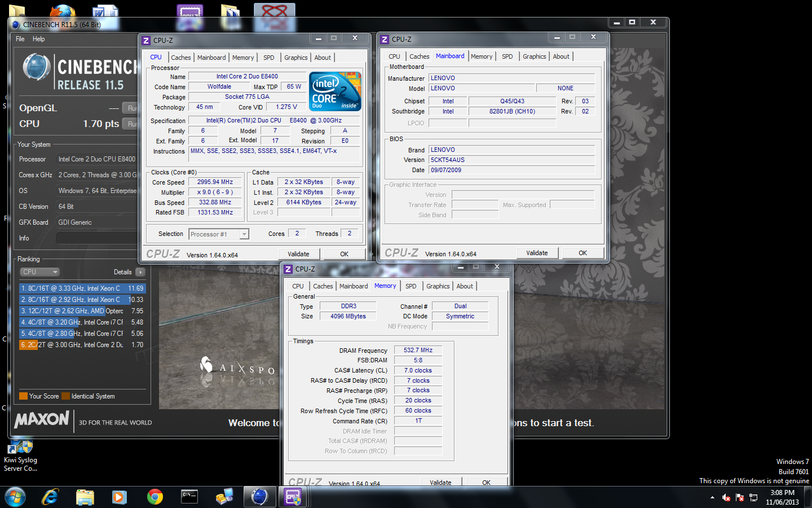Screen dimensions: 812x508
Task: Click Validate in the CPU tab window
Action: 298,254
